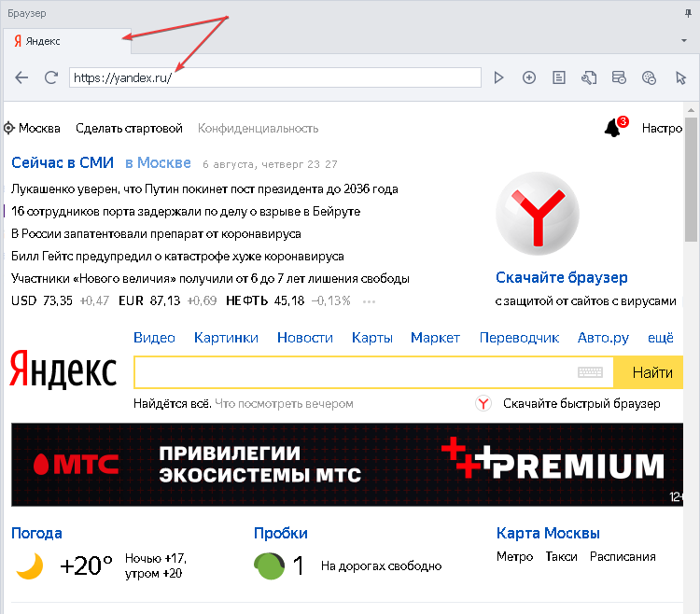Open the Картинки service link
700x614 pixels.
[226, 338]
